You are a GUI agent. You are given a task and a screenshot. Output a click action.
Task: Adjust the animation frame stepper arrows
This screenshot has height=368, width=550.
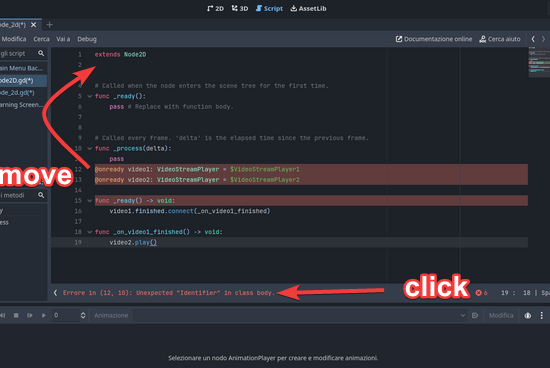coord(83,315)
